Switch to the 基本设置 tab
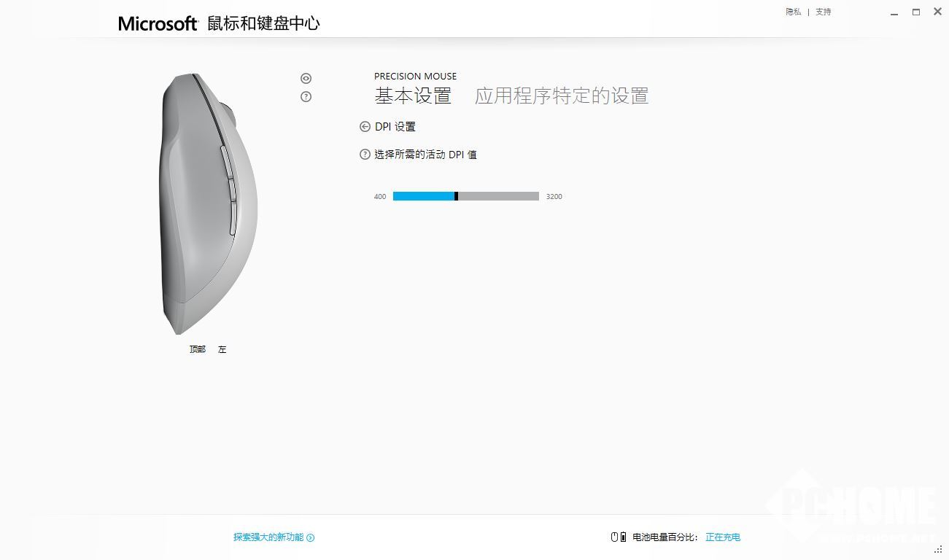 [x=413, y=96]
